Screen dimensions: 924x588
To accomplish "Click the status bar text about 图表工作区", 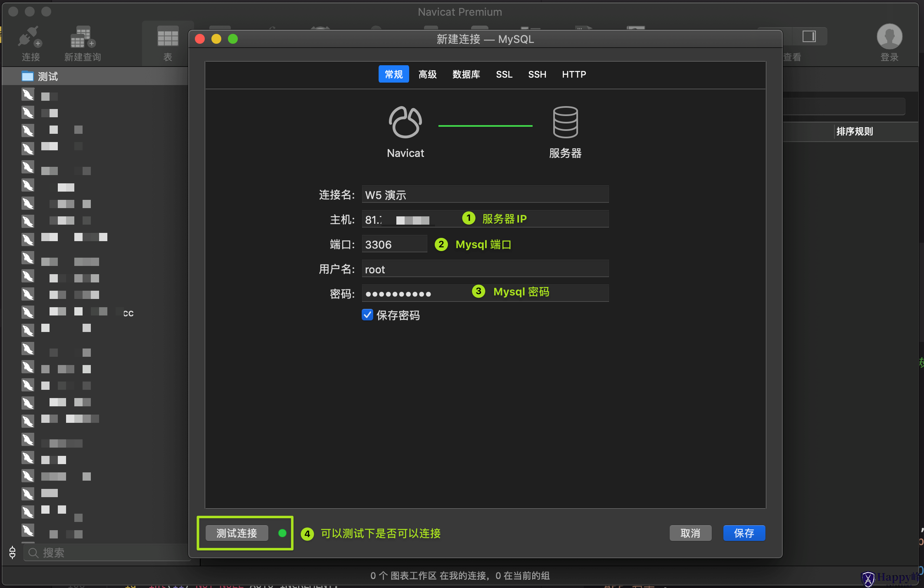I will point(460,576).
